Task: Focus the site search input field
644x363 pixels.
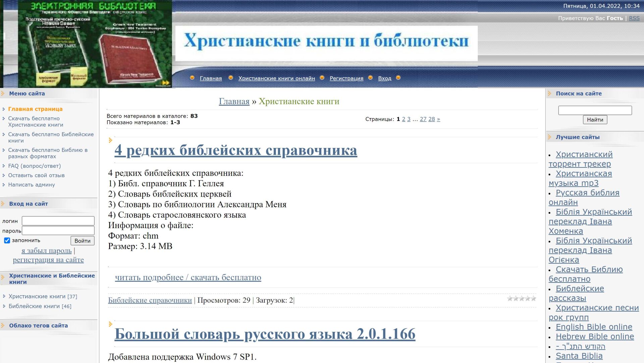Action: point(595,110)
